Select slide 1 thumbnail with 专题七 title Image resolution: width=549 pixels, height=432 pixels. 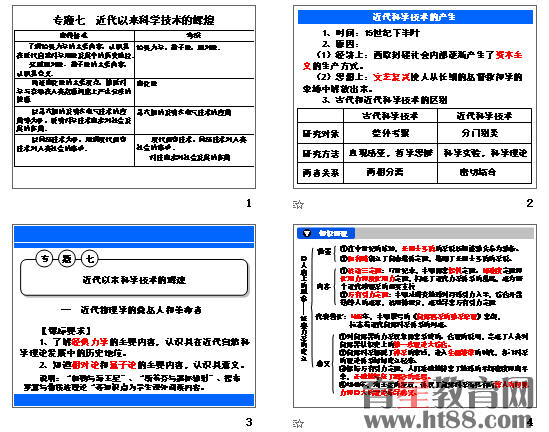coord(134,97)
